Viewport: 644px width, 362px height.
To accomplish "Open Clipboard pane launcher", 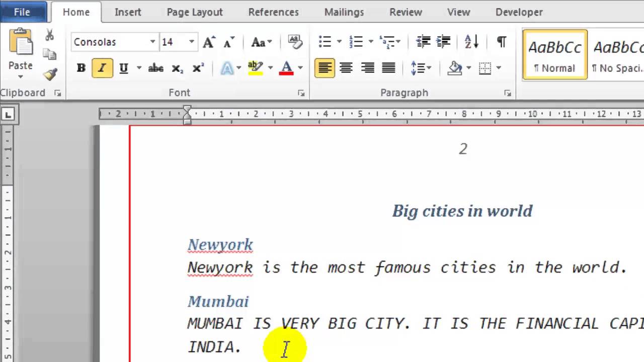I will click(58, 93).
